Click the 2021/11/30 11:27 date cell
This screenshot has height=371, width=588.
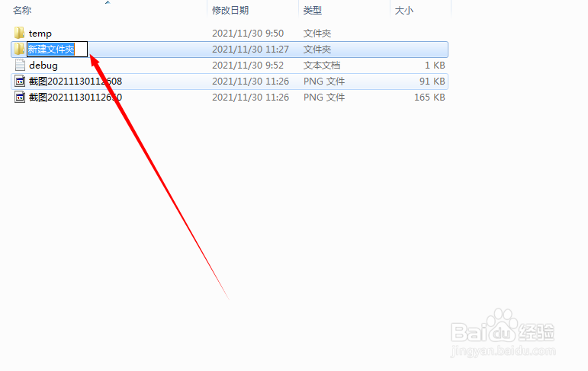(250, 50)
